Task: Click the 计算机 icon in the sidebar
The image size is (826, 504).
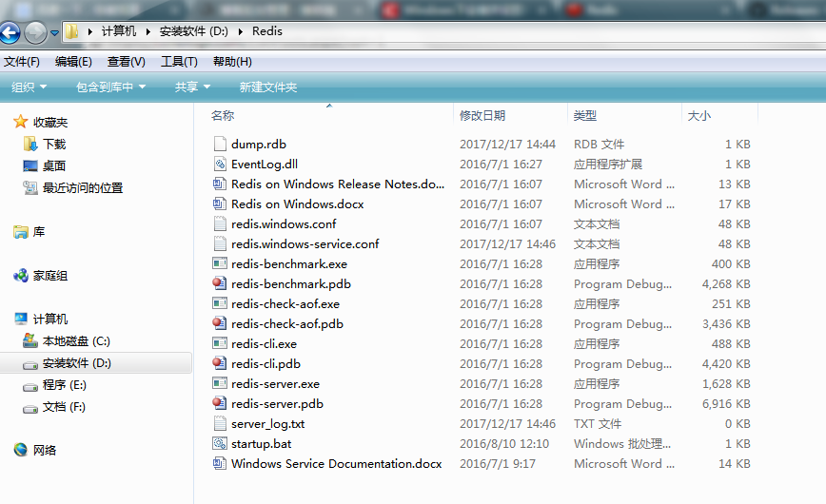Action: click(x=21, y=319)
